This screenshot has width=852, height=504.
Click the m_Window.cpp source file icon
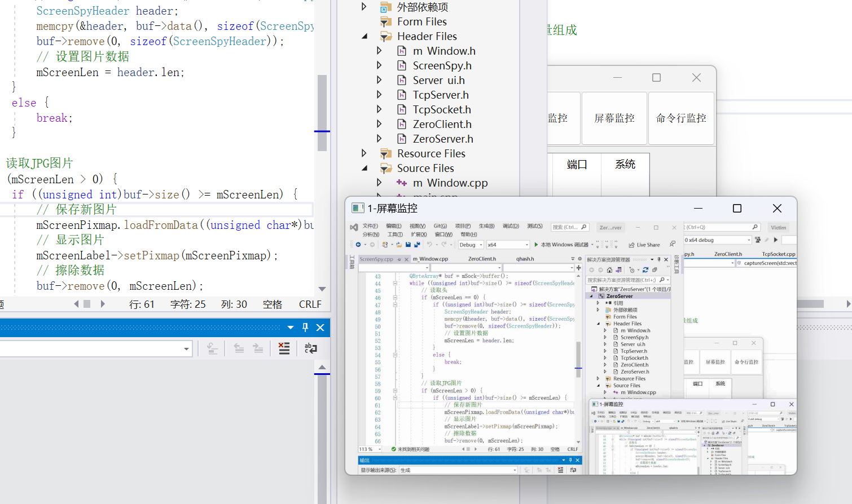tap(402, 183)
